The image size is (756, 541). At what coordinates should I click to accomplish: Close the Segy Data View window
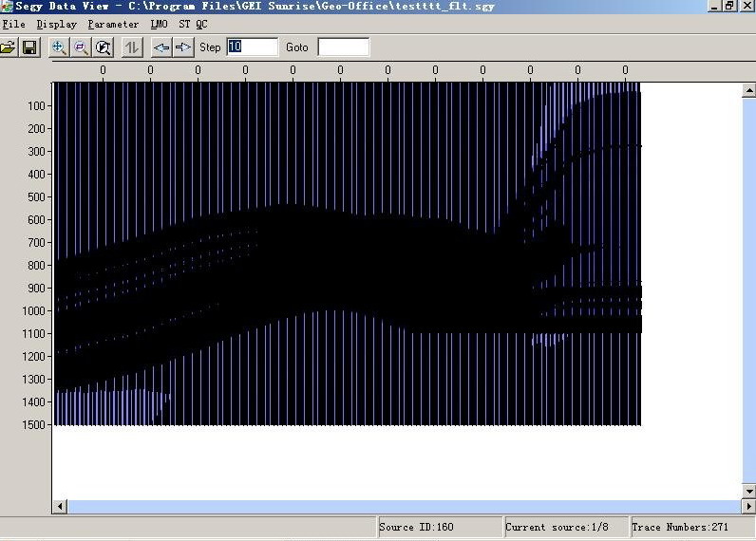(x=747, y=6)
